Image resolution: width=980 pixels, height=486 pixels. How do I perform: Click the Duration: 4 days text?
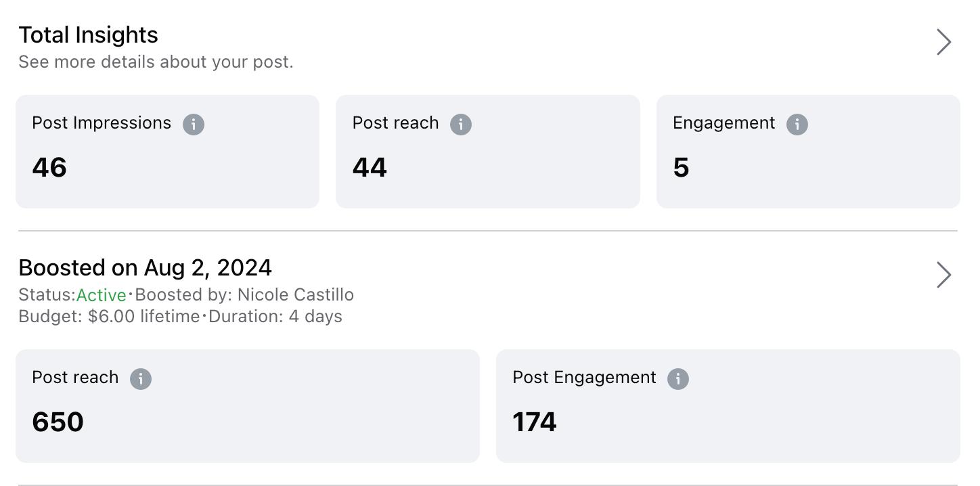tap(275, 317)
